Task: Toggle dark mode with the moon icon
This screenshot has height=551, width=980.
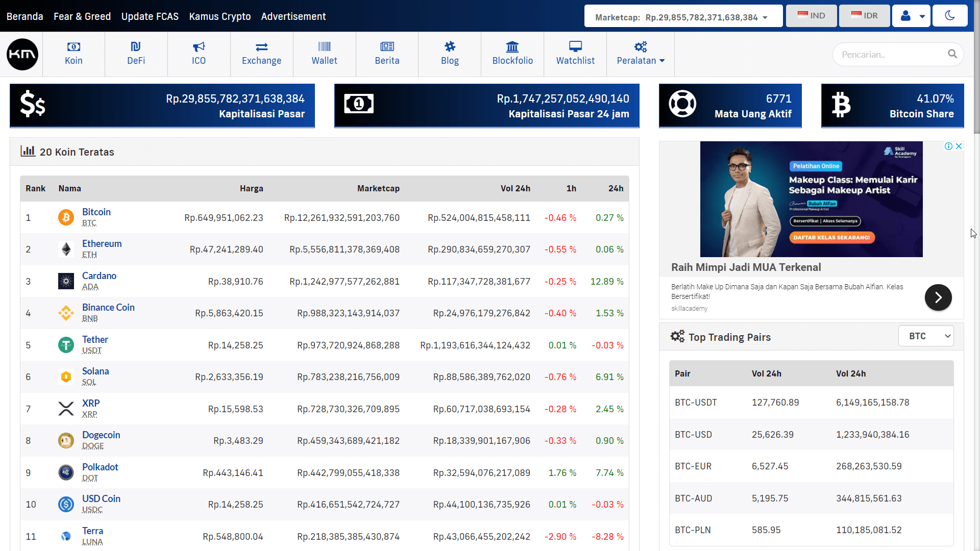Action: [x=950, y=15]
